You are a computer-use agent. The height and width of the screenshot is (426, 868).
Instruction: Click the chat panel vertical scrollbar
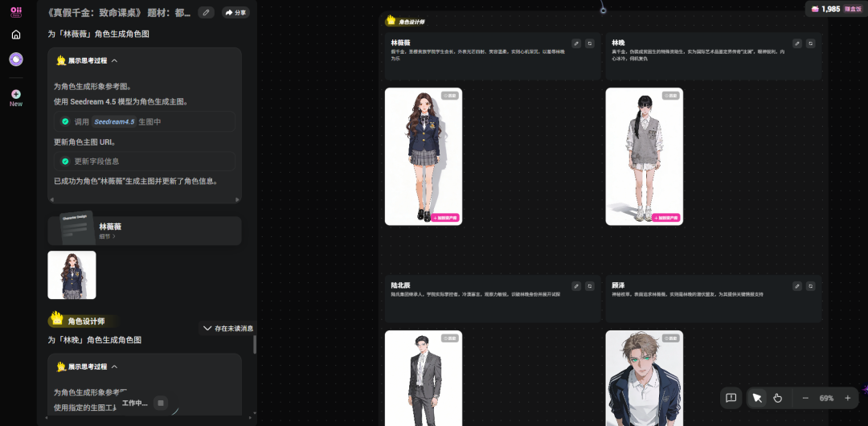[255, 344]
